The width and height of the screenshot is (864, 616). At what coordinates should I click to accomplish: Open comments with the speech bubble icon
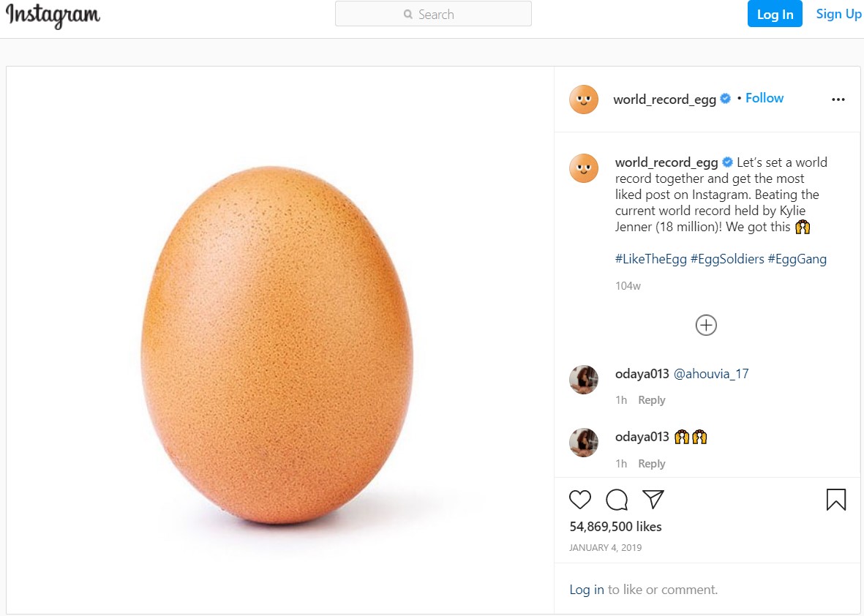[617, 500]
